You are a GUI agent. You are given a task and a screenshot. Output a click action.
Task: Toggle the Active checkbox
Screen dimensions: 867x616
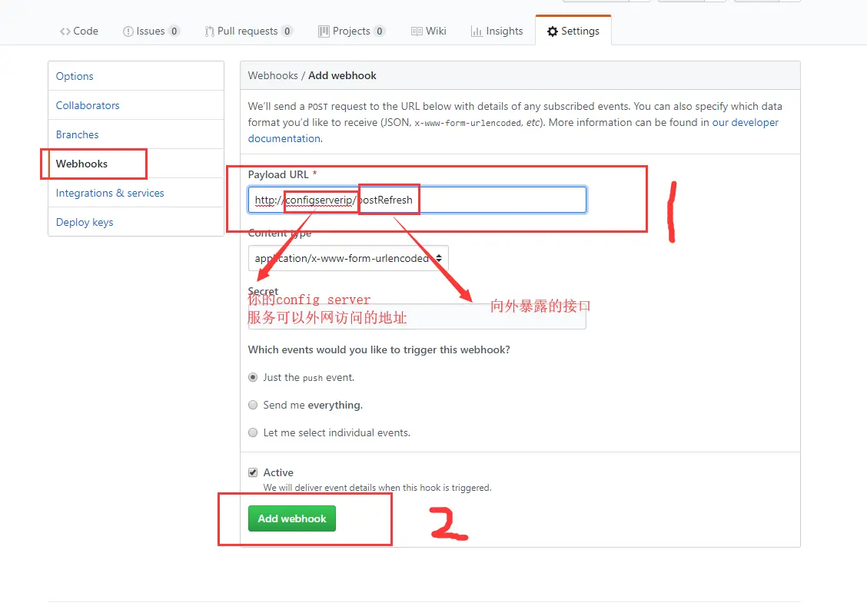tap(253, 472)
